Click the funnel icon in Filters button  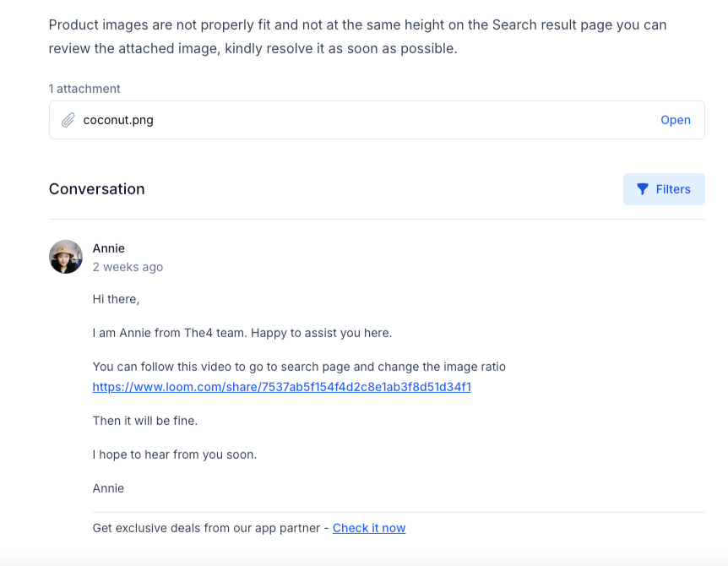click(x=643, y=189)
